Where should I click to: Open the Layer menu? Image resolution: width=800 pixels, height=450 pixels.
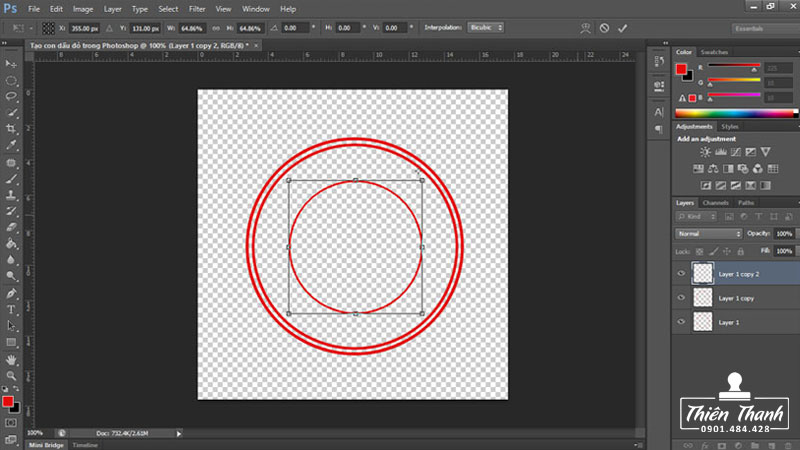point(112,9)
